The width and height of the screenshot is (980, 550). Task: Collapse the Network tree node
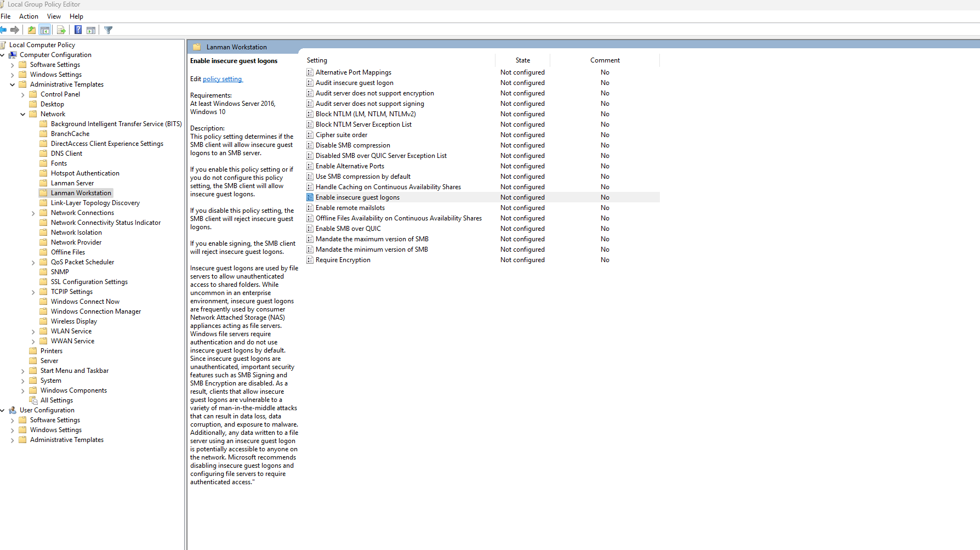click(23, 114)
